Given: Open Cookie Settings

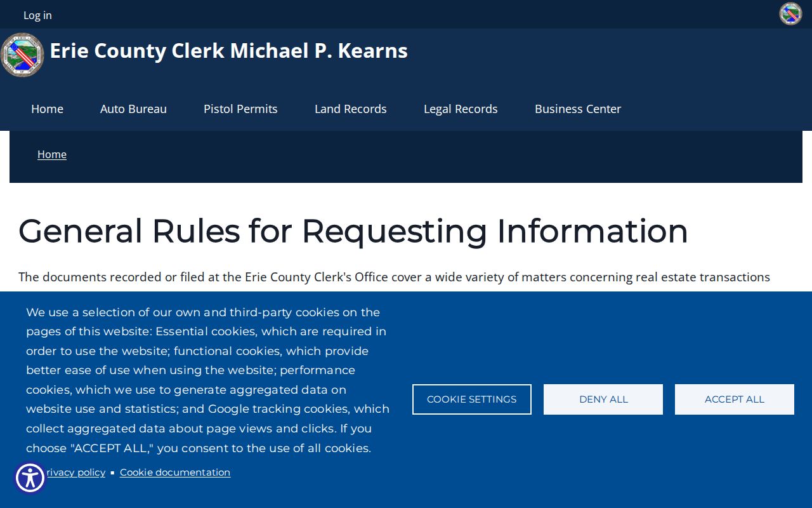Looking at the screenshot, I should coord(472,399).
